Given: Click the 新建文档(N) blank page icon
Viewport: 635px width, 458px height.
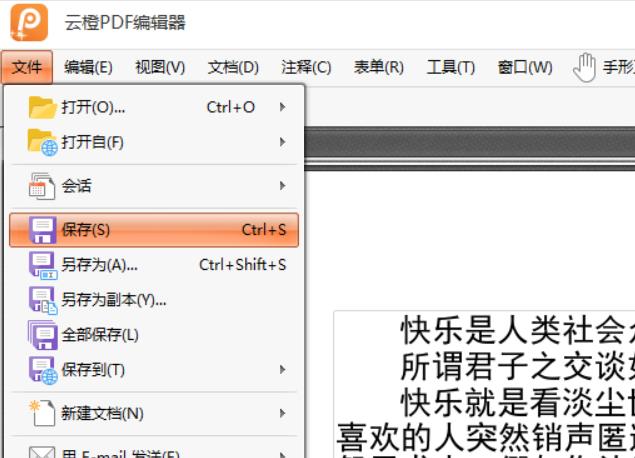Looking at the screenshot, I should tap(42, 413).
